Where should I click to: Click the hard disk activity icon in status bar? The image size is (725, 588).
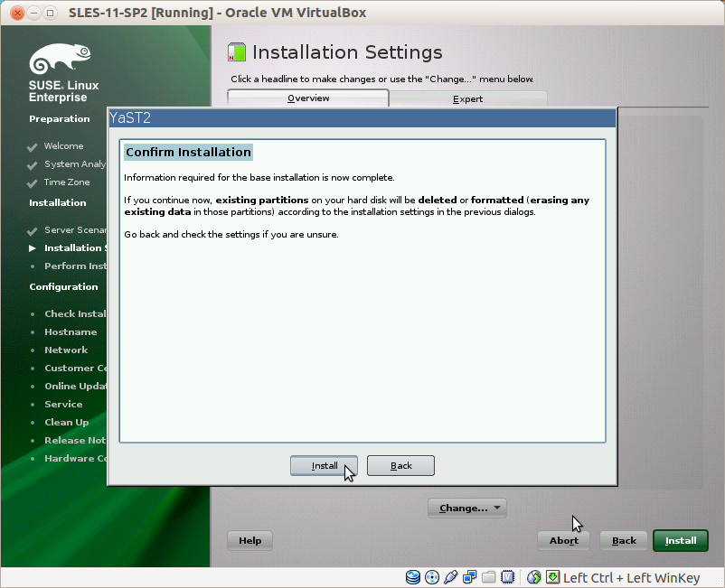[x=413, y=577]
